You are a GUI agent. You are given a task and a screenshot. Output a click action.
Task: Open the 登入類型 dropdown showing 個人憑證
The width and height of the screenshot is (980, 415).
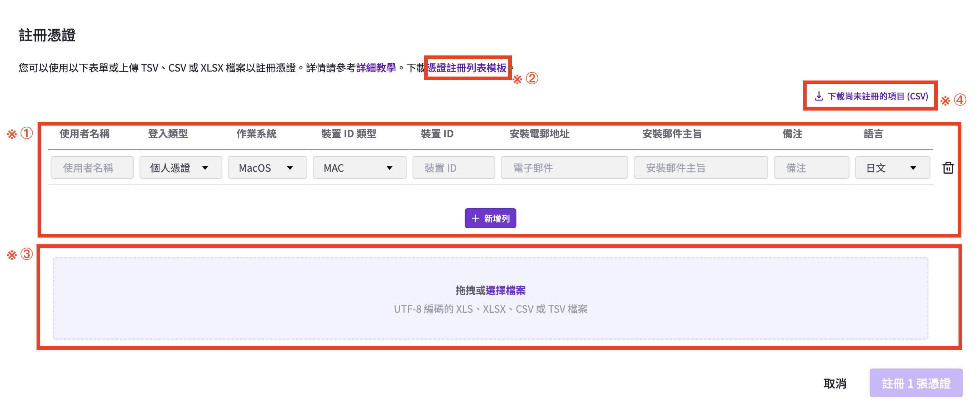181,167
